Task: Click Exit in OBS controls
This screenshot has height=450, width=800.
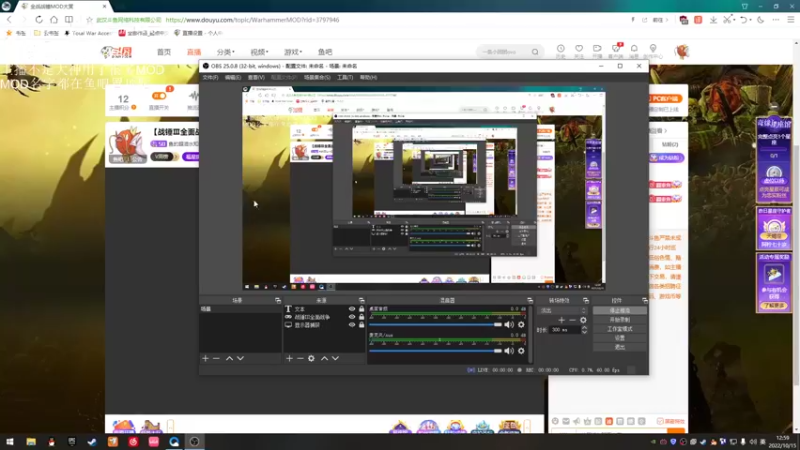Action: pyautogui.click(x=620, y=347)
